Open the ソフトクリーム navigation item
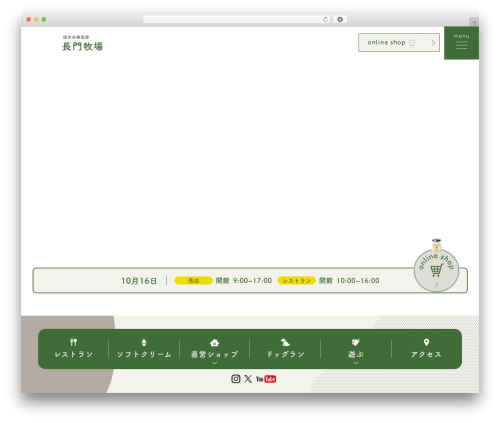 (x=144, y=349)
